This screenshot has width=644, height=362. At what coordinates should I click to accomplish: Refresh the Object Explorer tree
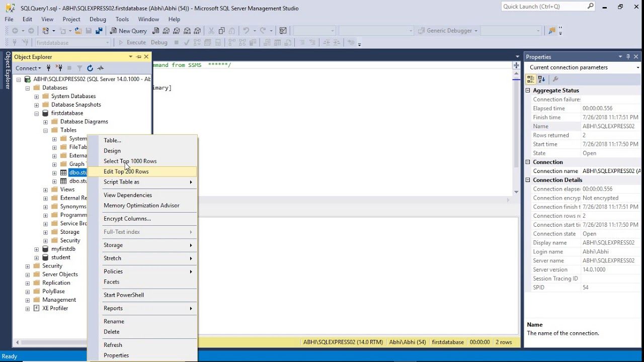90,68
